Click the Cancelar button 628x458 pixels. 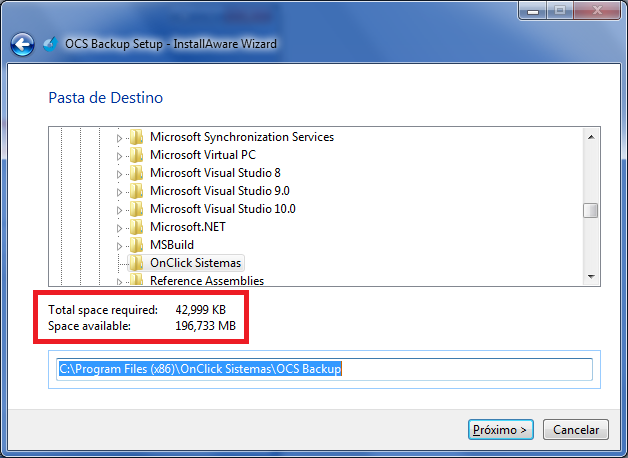(576, 430)
